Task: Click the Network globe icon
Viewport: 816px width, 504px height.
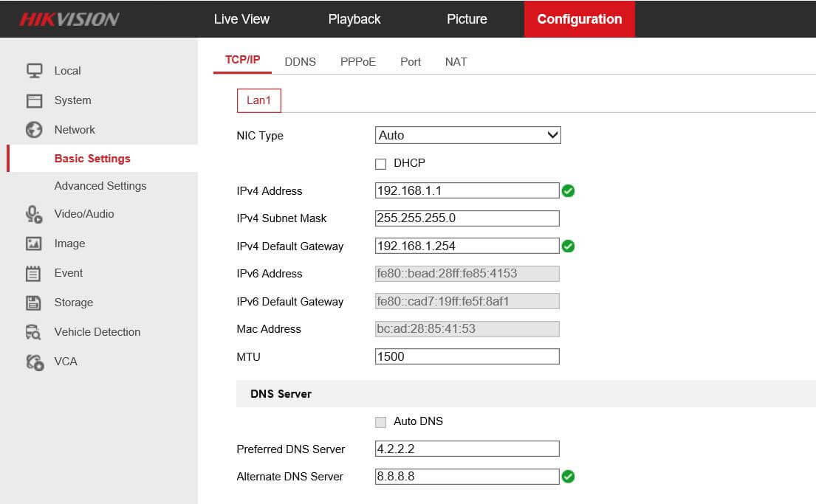Action: pyautogui.click(x=34, y=130)
